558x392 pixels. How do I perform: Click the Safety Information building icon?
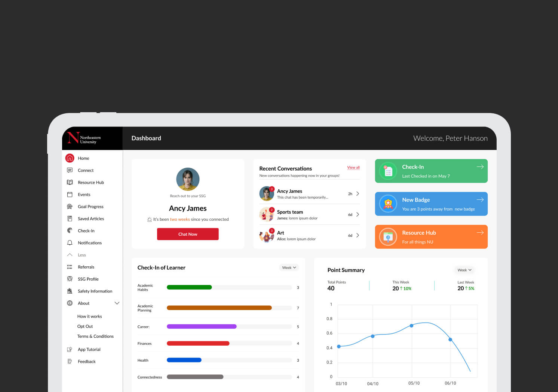[70, 291]
